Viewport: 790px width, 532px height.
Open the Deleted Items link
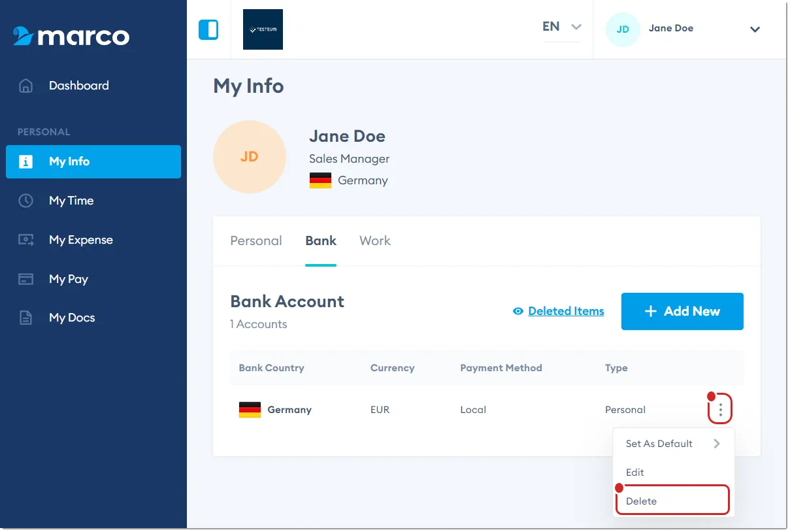click(x=566, y=312)
